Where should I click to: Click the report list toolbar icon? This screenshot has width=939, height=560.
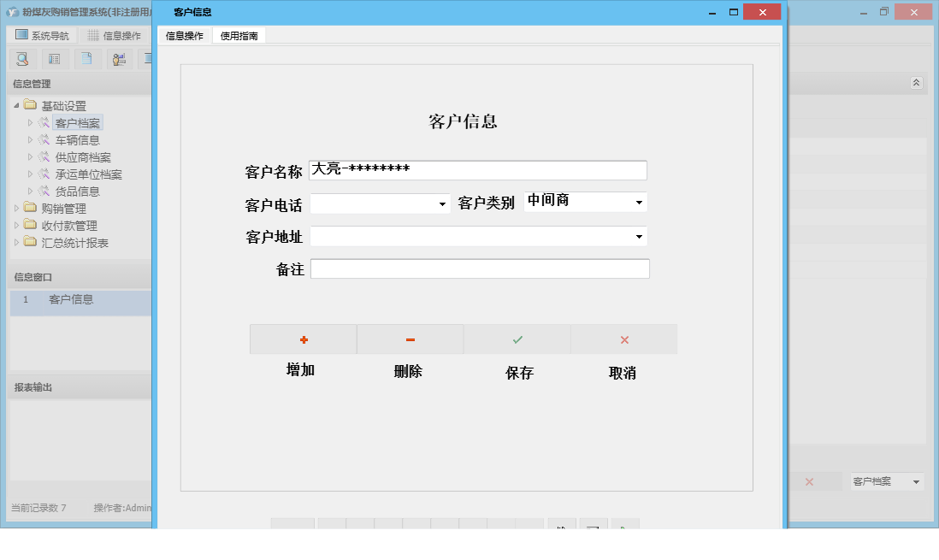[54, 59]
